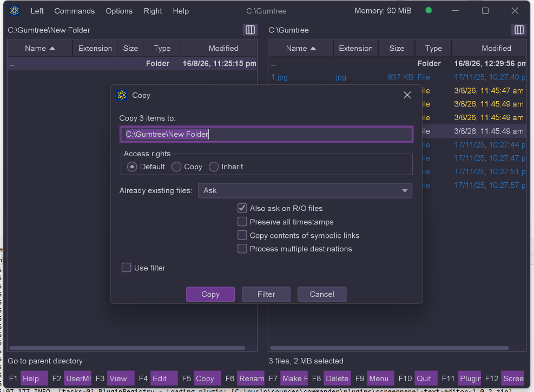Minimize the commander window
Screen dimensions: 534x392
point(456,11)
